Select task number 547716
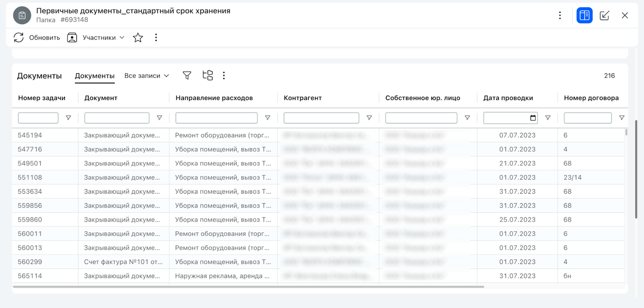The height and width of the screenshot is (308, 644). pyautogui.click(x=30, y=149)
